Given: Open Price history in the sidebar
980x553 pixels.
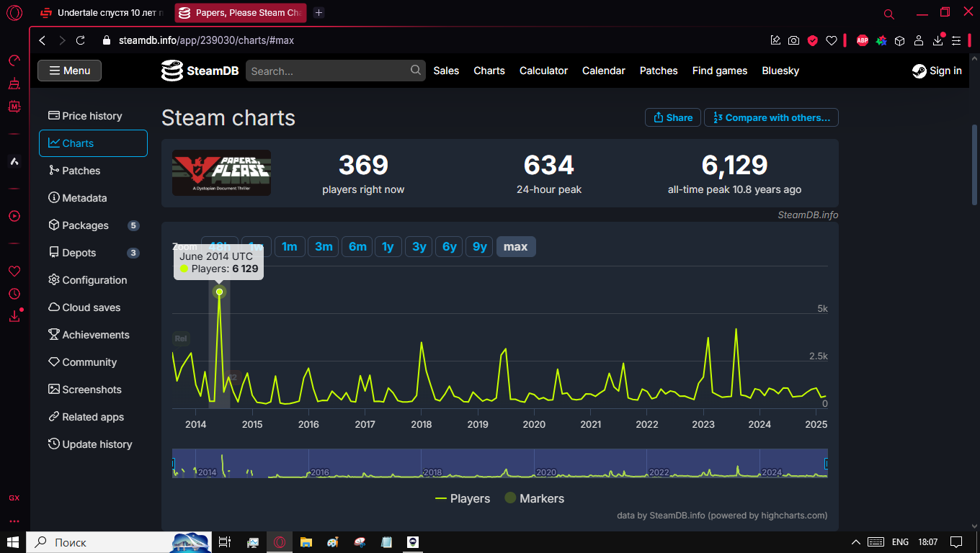Looking at the screenshot, I should [93, 116].
